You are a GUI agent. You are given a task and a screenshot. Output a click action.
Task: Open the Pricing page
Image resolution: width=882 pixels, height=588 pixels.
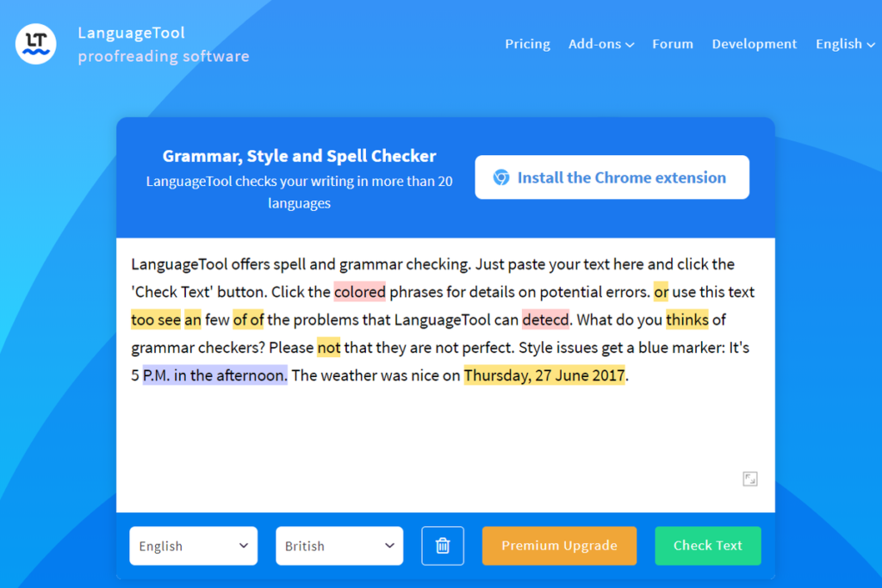pos(527,44)
